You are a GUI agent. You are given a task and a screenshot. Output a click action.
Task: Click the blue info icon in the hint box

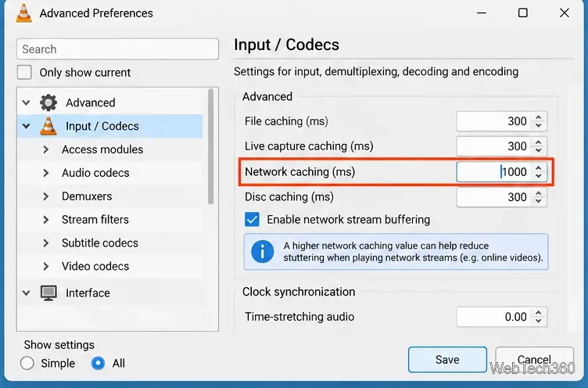tap(263, 251)
